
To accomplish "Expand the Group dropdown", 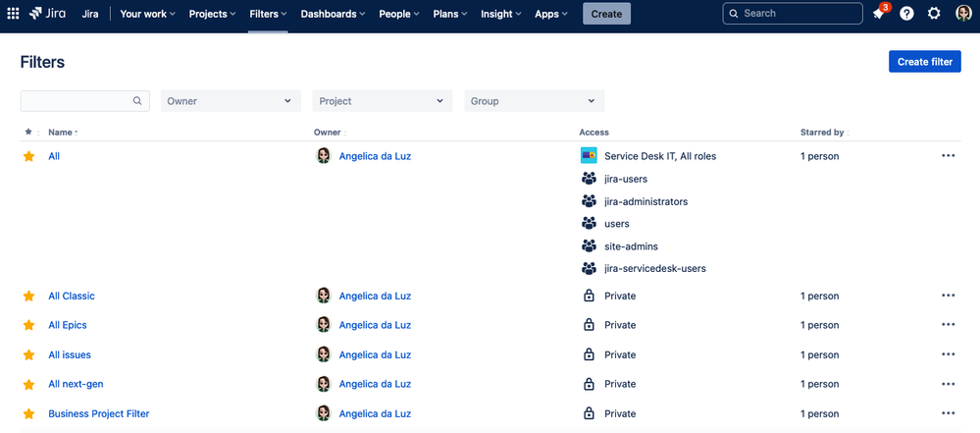I will point(535,101).
